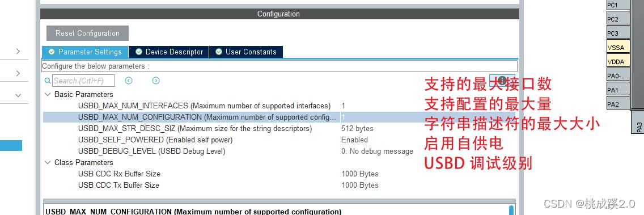The height and width of the screenshot is (215, 644).
Task: Edit the max interfaces value 1
Action: 344,106
